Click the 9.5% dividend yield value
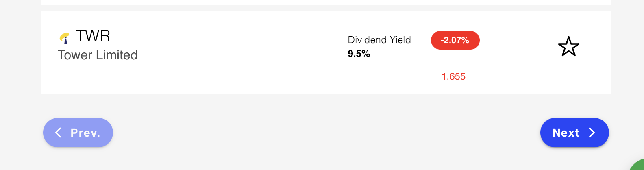Image resolution: width=644 pixels, height=170 pixels. [359, 54]
